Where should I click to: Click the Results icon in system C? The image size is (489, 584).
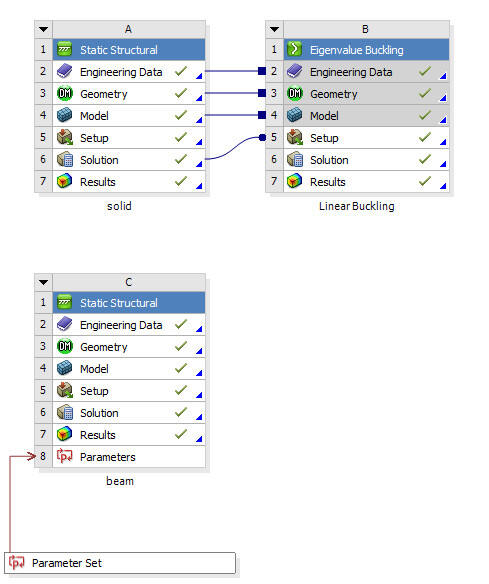point(65,434)
